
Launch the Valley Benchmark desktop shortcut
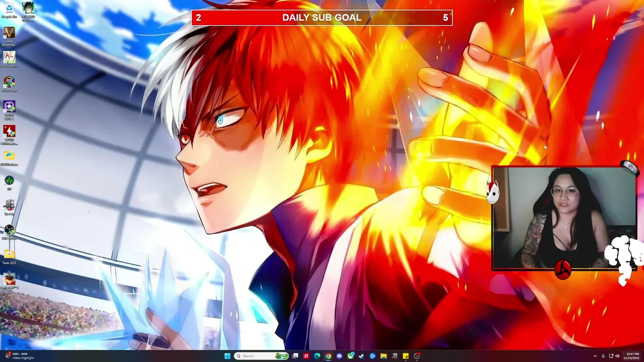click(9, 36)
